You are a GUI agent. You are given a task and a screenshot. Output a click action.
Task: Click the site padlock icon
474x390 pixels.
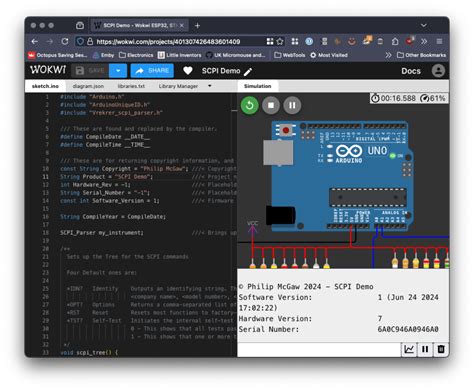coord(90,41)
